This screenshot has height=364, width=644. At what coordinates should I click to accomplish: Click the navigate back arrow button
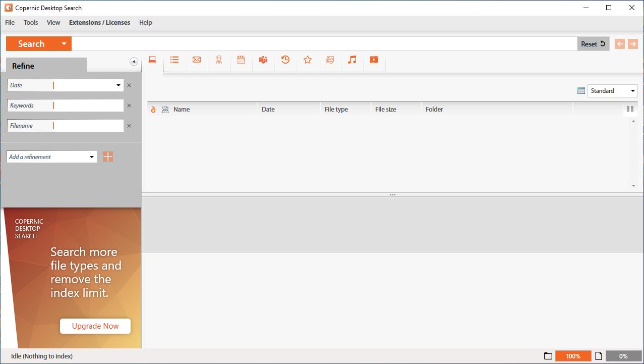620,44
